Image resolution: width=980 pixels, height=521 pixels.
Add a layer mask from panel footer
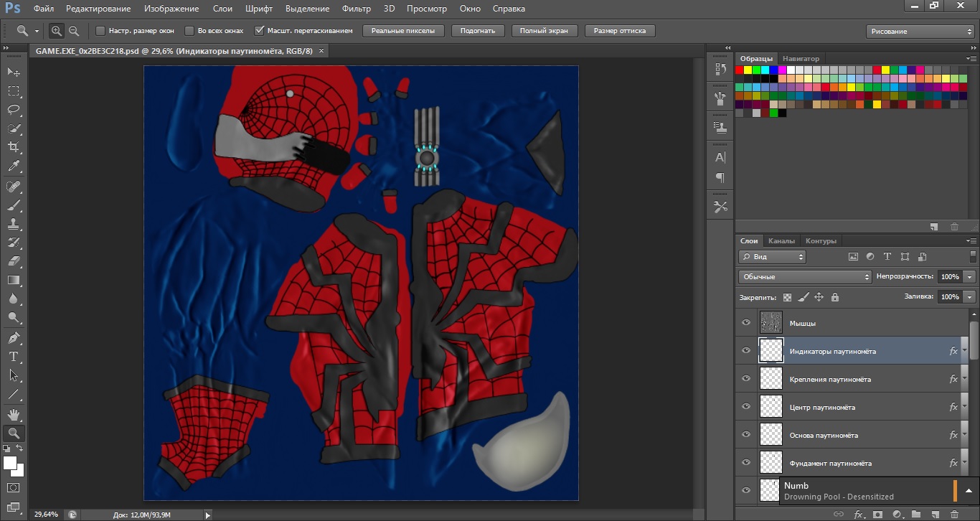click(877, 515)
